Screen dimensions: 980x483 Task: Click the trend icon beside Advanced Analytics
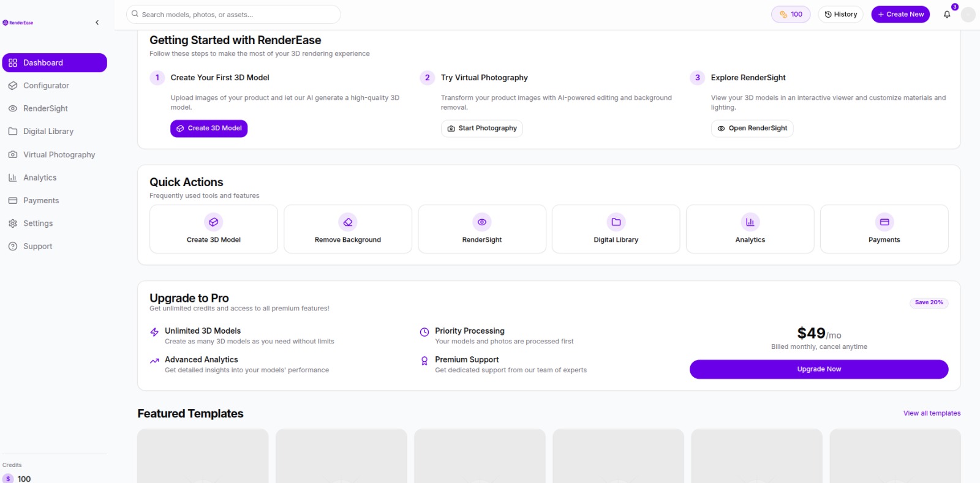[x=154, y=361]
